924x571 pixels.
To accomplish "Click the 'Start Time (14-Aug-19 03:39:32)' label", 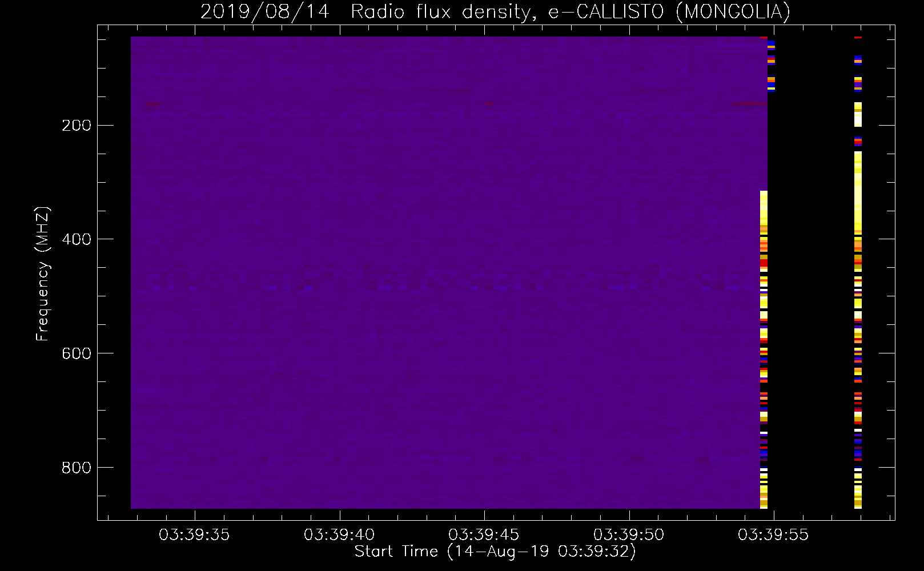I will (x=495, y=552).
